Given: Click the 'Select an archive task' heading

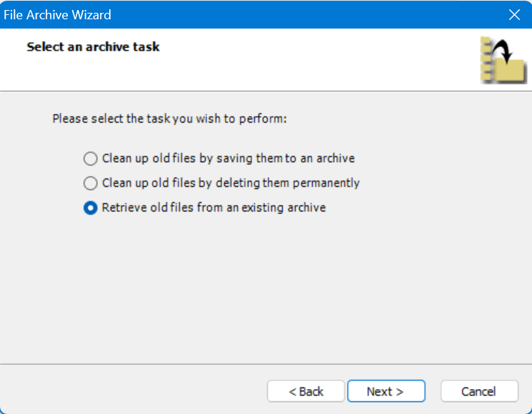Looking at the screenshot, I should [93, 47].
